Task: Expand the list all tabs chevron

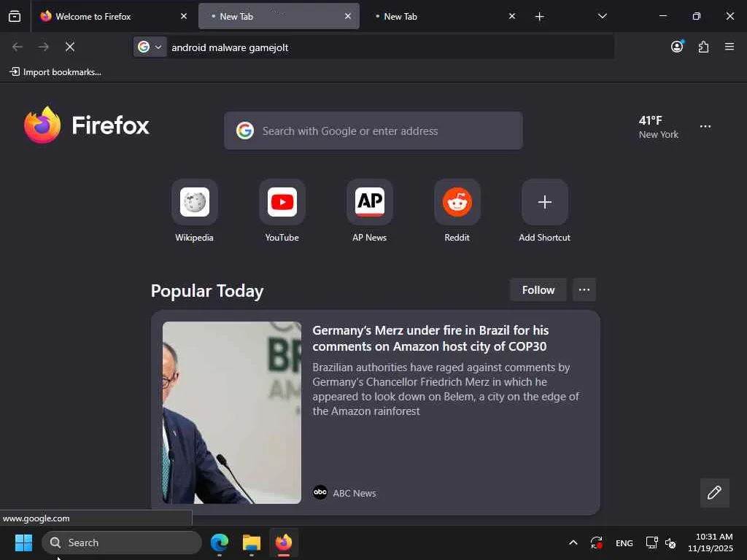Action: [x=602, y=17]
